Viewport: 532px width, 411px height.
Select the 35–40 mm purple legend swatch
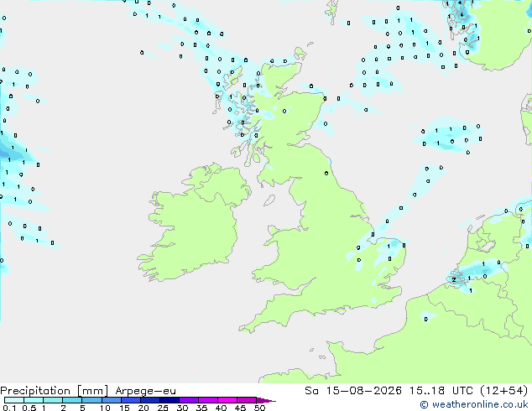click(x=207, y=400)
